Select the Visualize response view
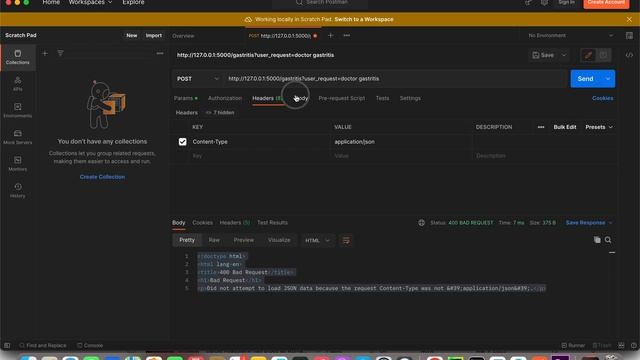 click(279, 240)
